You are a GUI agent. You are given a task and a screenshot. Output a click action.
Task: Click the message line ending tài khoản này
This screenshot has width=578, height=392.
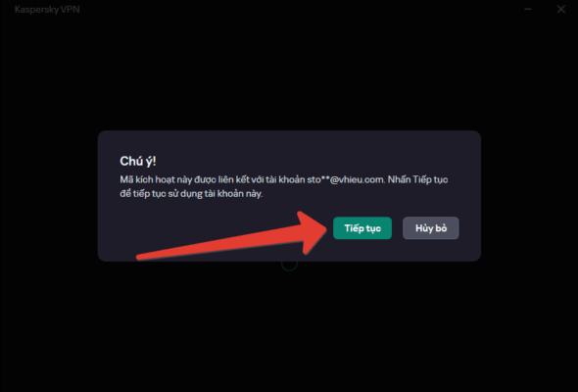pyautogui.click(x=191, y=194)
